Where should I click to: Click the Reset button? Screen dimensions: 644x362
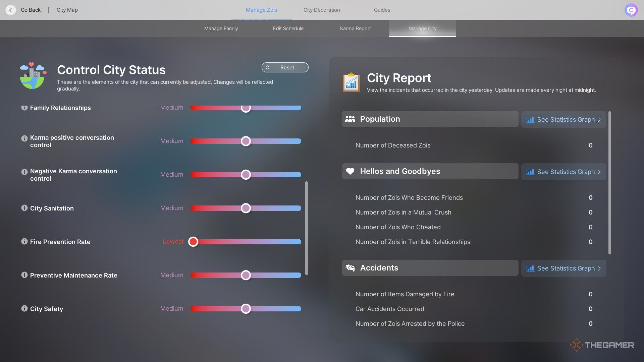tap(285, 67)
